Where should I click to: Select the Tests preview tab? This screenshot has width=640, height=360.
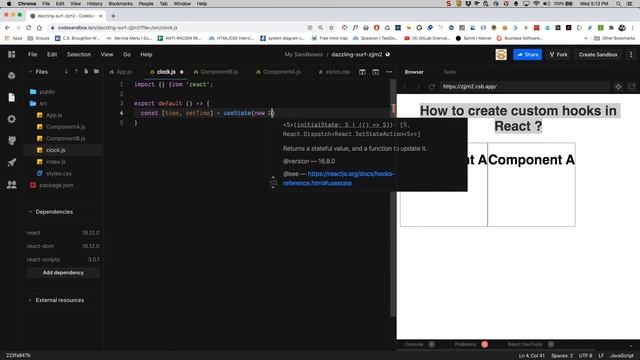(449, 72)
